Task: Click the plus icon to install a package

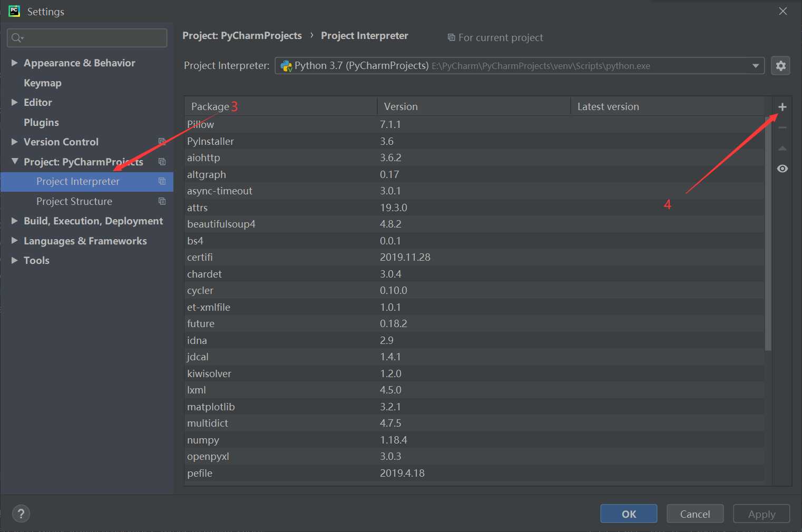Action: point(782,107)
